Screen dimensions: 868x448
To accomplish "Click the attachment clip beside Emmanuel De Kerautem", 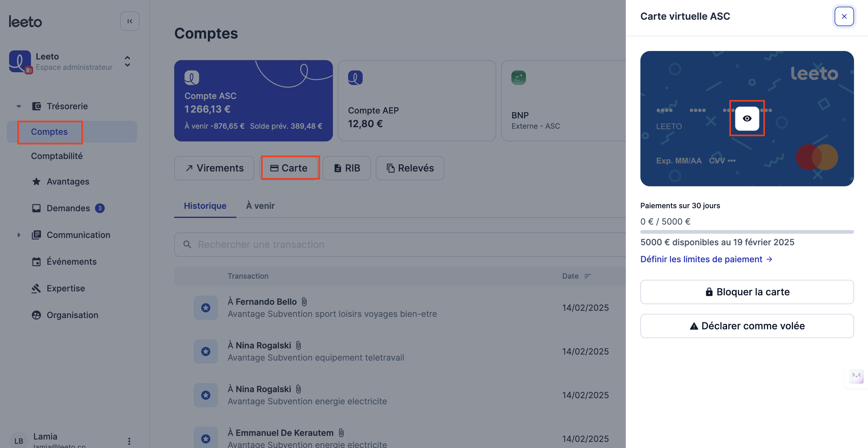I will [x=341, y=433].
